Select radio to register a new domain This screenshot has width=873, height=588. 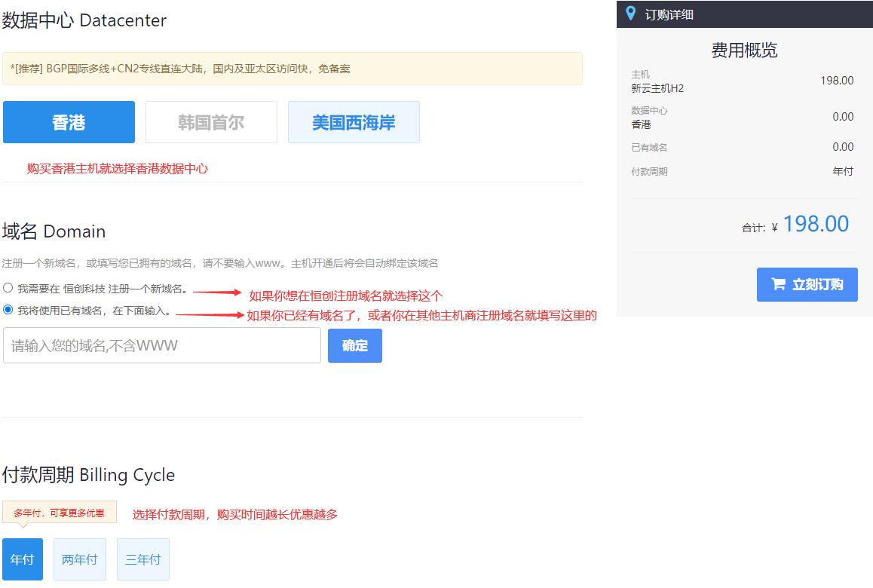click(x=8, y=288)
